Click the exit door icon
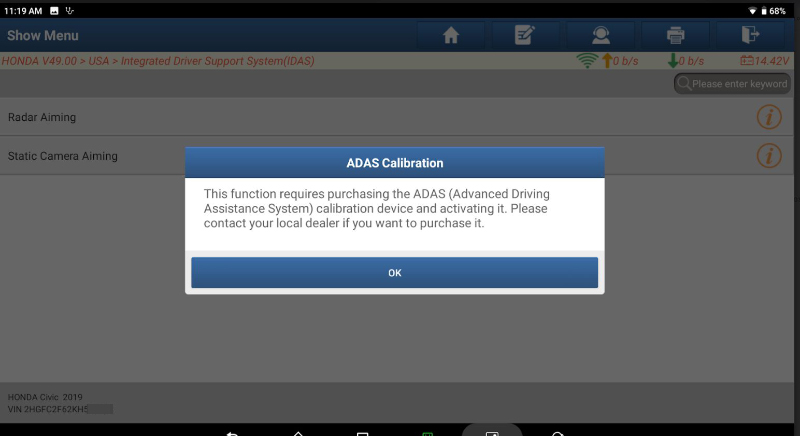 click(750, 35)
